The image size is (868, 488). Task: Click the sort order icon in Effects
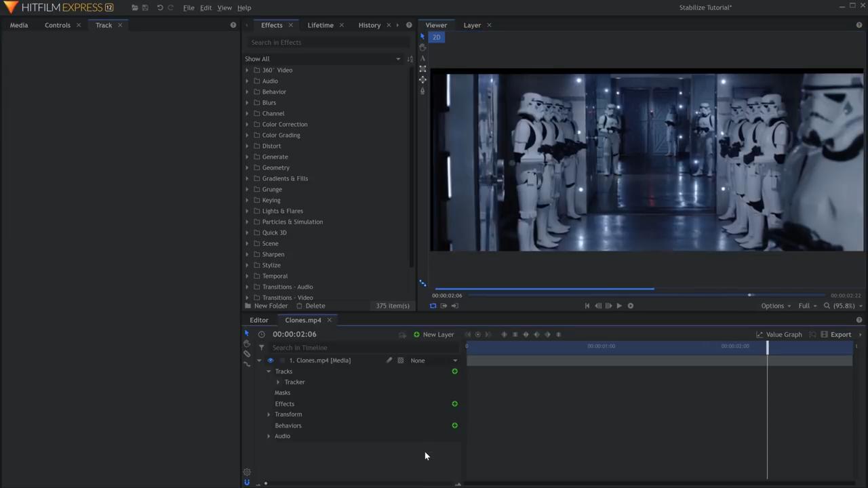coord(410,59)
